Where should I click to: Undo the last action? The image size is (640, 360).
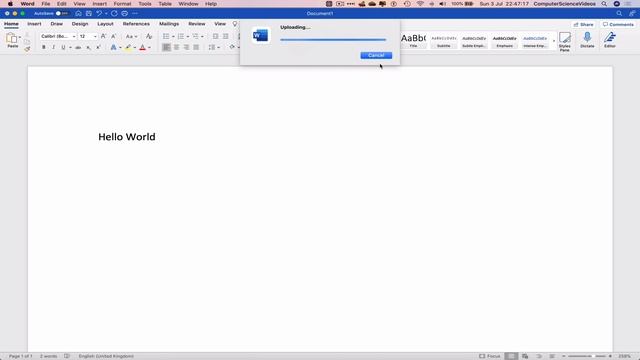pyautogui.click(x=99, y=13)
